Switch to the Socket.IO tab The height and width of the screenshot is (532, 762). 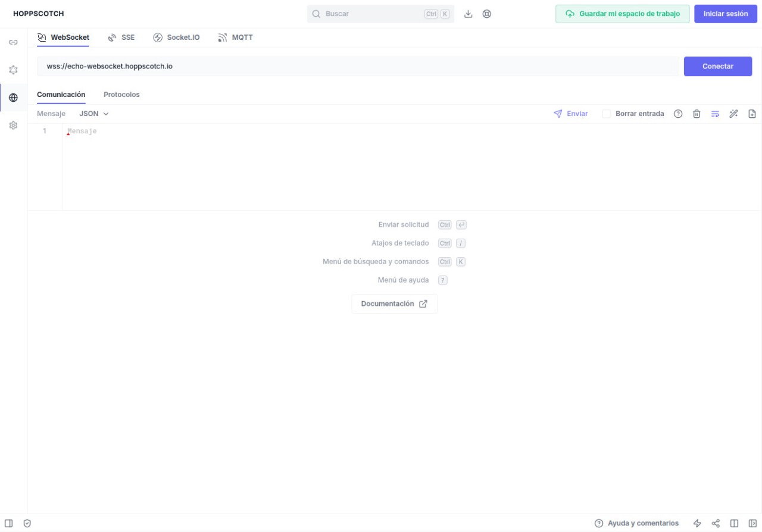[176, 37]
